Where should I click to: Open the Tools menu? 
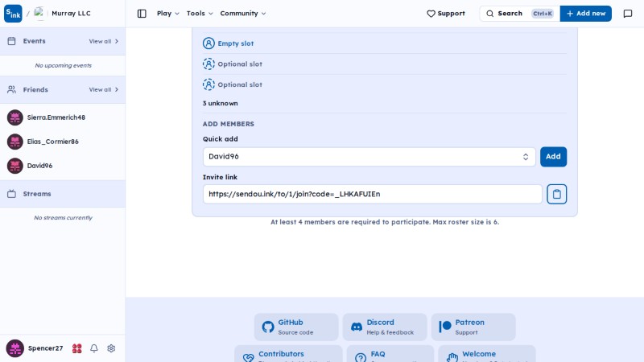(x=200, y=14)
